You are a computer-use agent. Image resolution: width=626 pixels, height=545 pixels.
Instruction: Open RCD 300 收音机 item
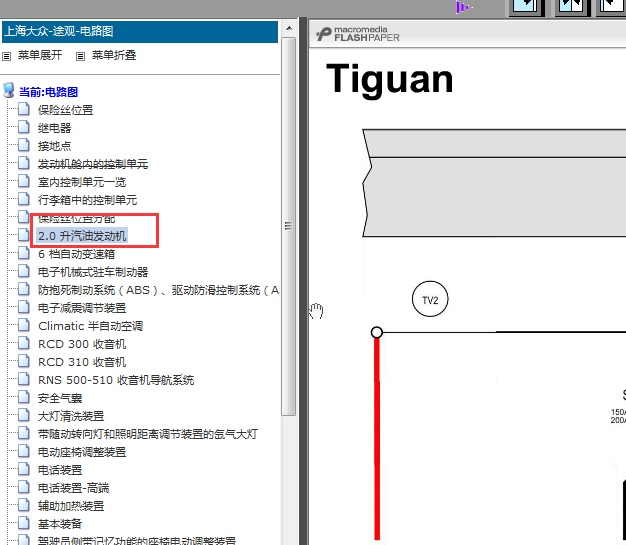82,344
